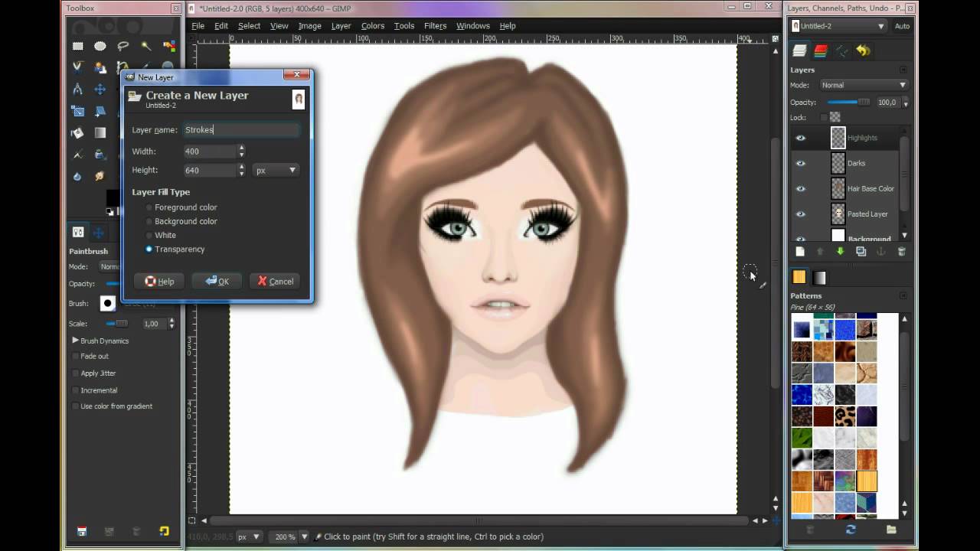Click Help in New Layer dialog
The height and width of the screenshot is (551, 980).
[x=159, y=281]
